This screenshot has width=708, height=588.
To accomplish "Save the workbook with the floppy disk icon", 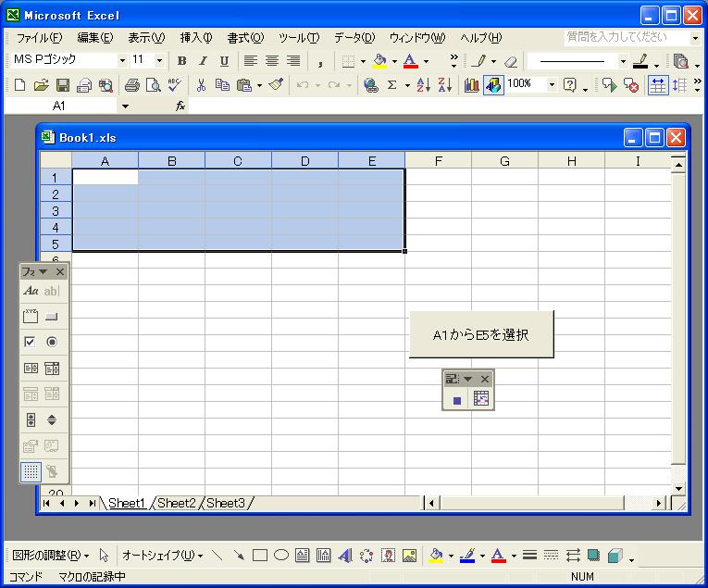I will [x=62, y=84].
